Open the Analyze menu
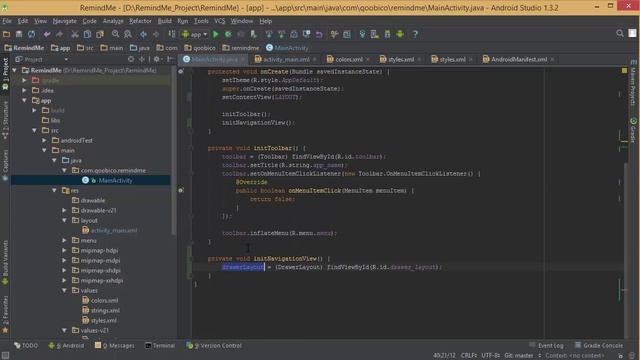Screen dimensions: 640x360 click(x=113, y=21)
